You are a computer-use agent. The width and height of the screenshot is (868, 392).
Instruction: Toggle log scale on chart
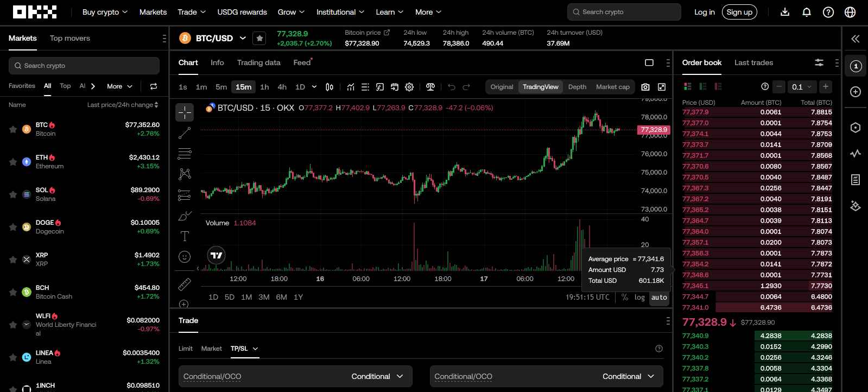639,298
